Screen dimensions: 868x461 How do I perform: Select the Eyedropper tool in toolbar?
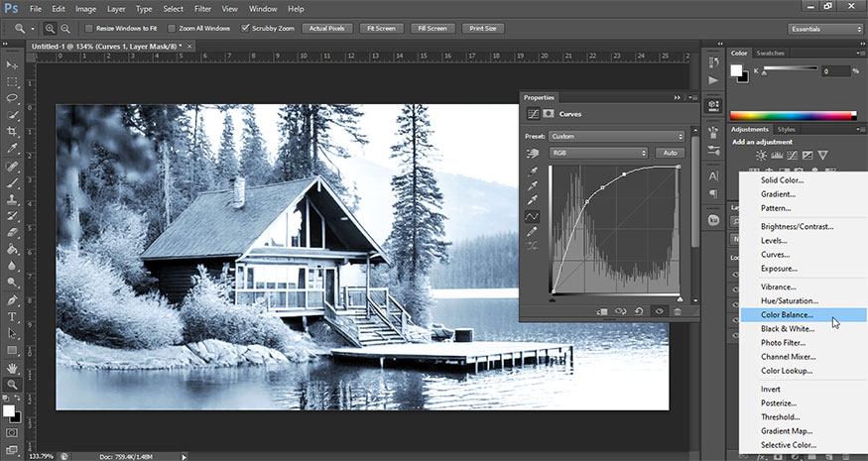[13, 149]
